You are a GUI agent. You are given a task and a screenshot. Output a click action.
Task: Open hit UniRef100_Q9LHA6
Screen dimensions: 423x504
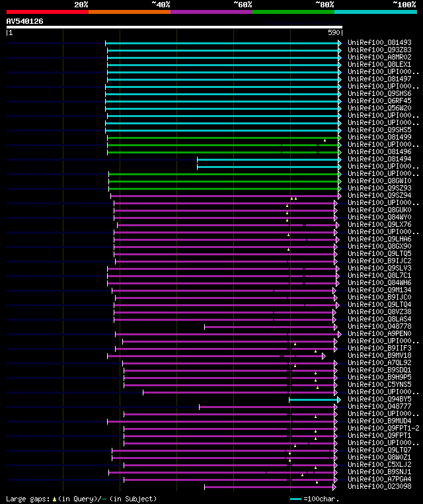[x=379, y=239]
